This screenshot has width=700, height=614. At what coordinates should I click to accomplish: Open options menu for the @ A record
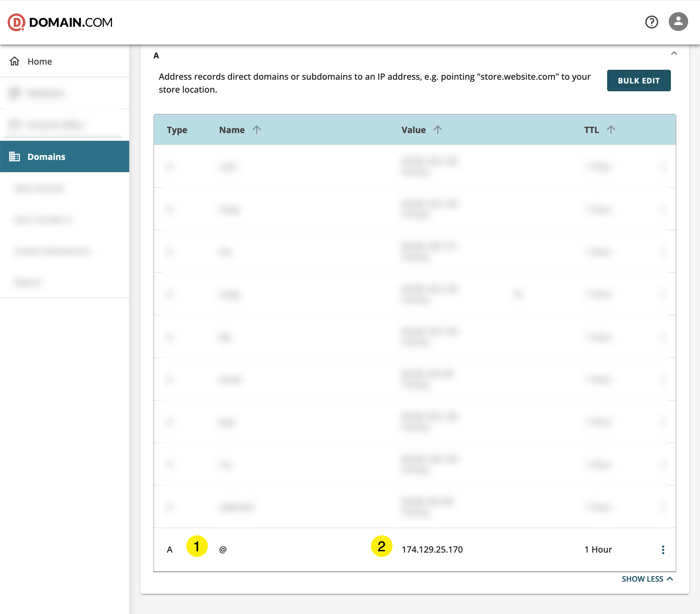coord(663,550)
